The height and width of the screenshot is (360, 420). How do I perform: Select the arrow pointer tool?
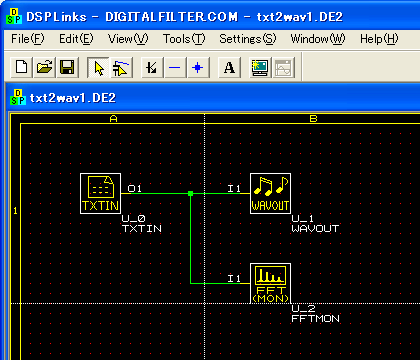coord(98,68)
